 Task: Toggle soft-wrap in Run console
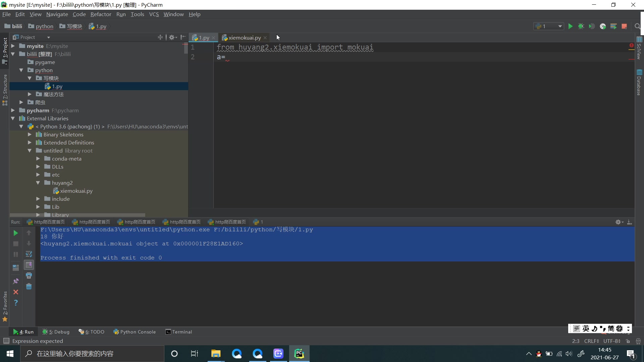point(29,254)
